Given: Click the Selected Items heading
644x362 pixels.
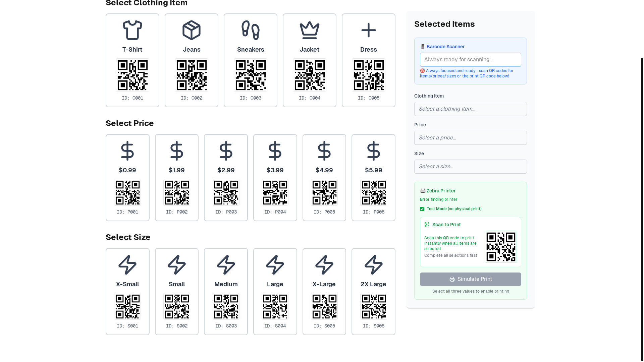Looking at the screenshot, I should pos(444,24).
